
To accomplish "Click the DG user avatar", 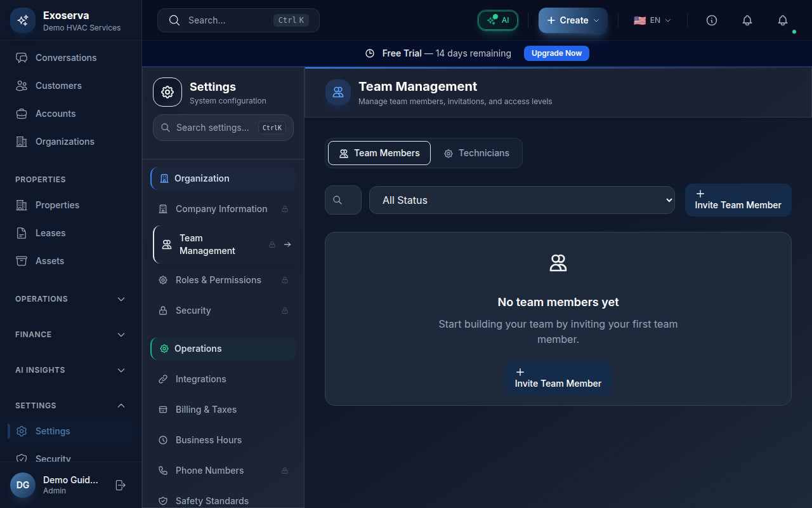I will click(23, 485).
